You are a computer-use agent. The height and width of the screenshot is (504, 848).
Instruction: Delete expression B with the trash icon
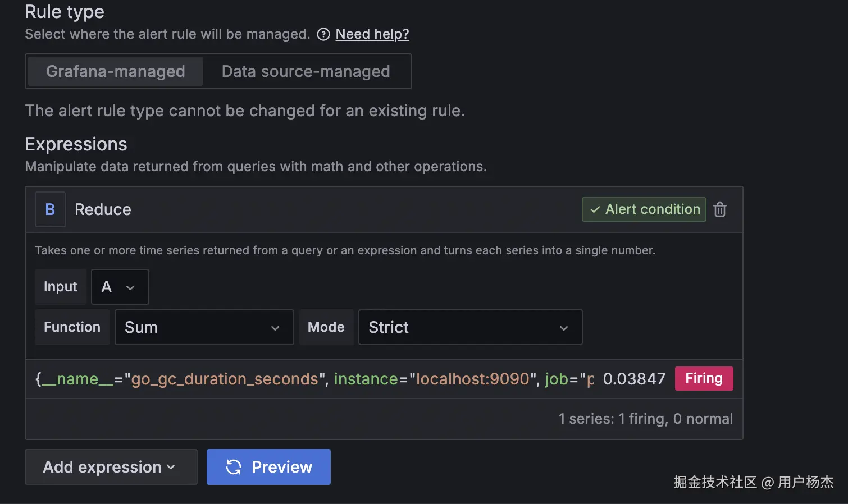tap(720, 209)
